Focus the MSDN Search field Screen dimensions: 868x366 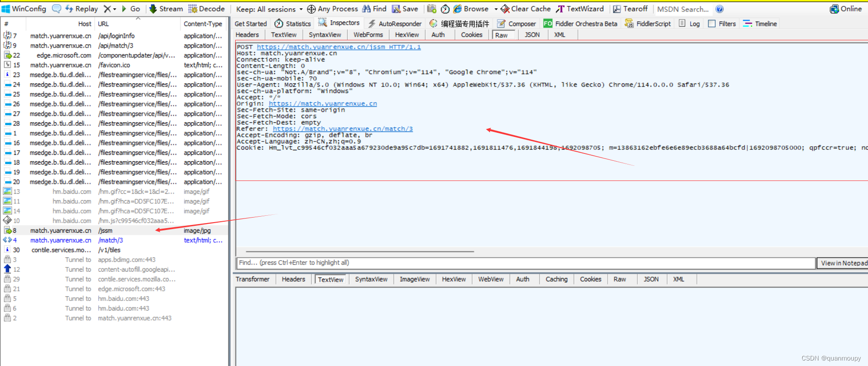684,9
